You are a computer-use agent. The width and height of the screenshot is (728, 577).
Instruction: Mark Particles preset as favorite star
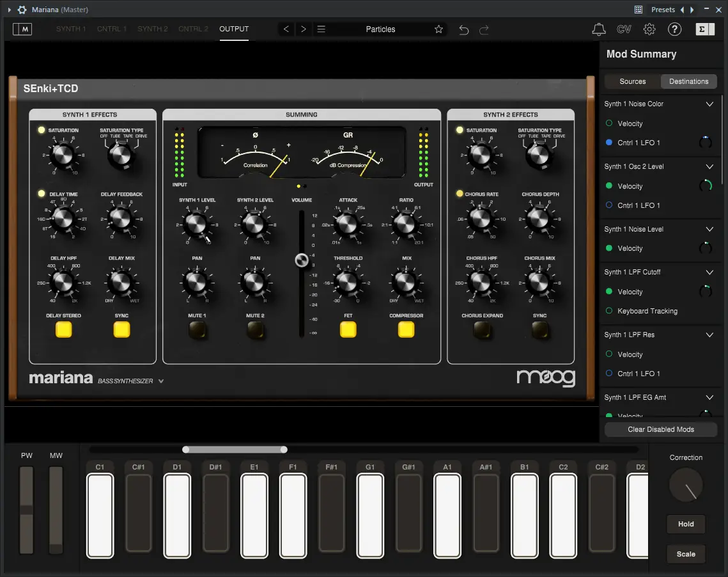click(x=438, y=29)
